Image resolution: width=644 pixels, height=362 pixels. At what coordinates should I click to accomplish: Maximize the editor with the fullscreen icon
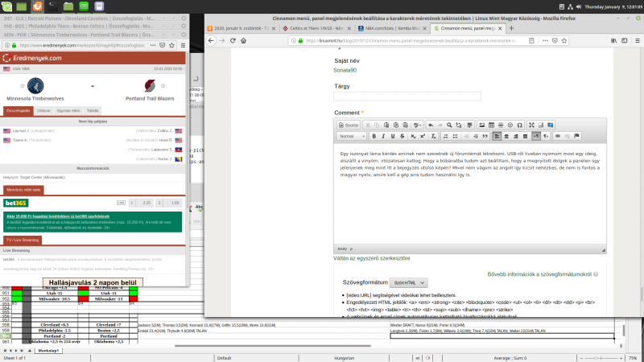pyautogui.click(x=531, y=125)
